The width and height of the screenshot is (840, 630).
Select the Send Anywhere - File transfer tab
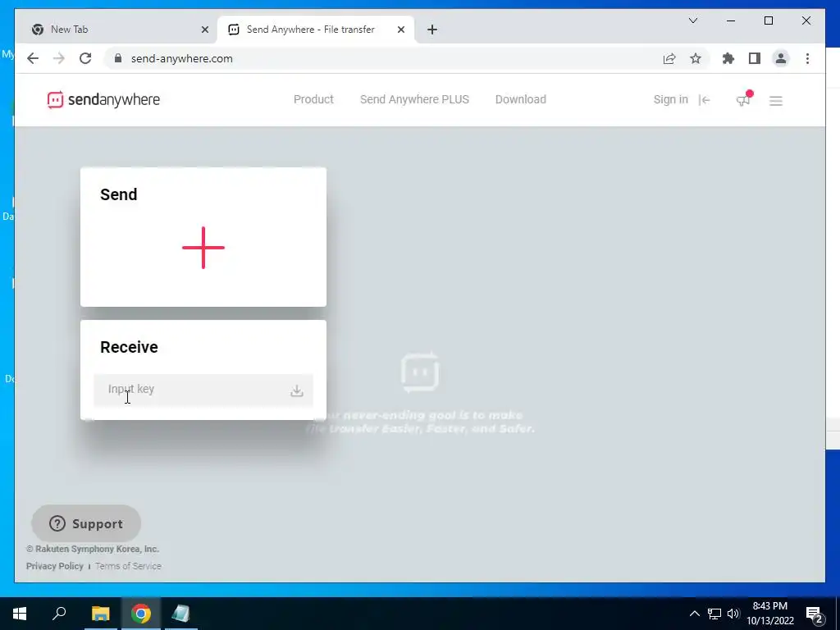(316, 30)
